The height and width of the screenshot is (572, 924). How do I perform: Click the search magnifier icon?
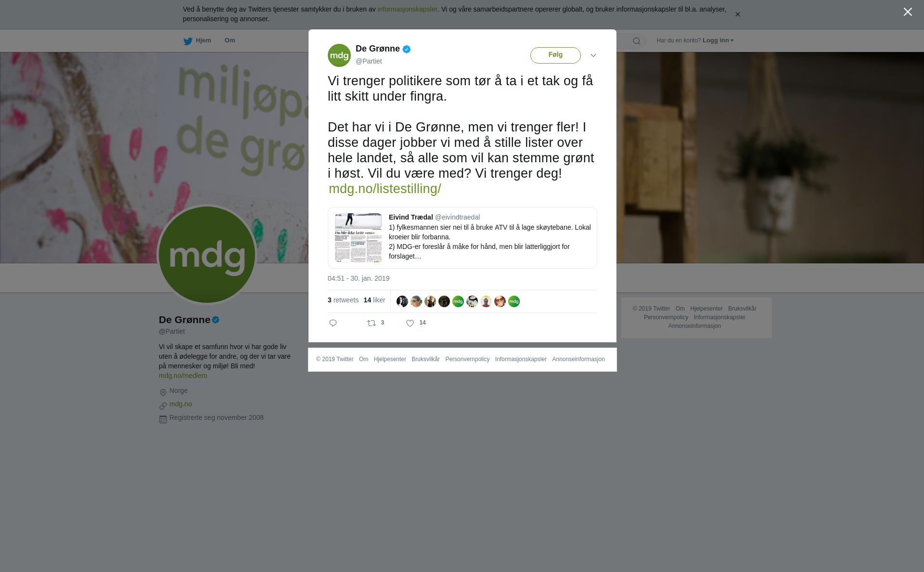click(637, 41)
